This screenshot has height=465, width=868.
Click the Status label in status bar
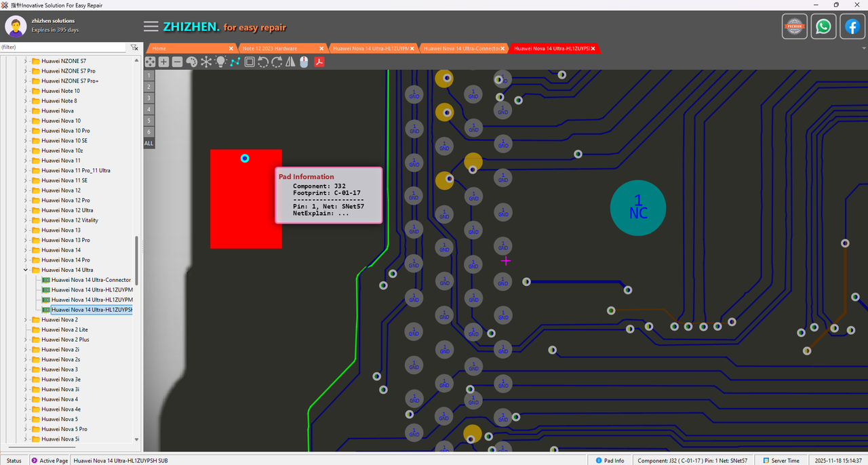point(14,460)
